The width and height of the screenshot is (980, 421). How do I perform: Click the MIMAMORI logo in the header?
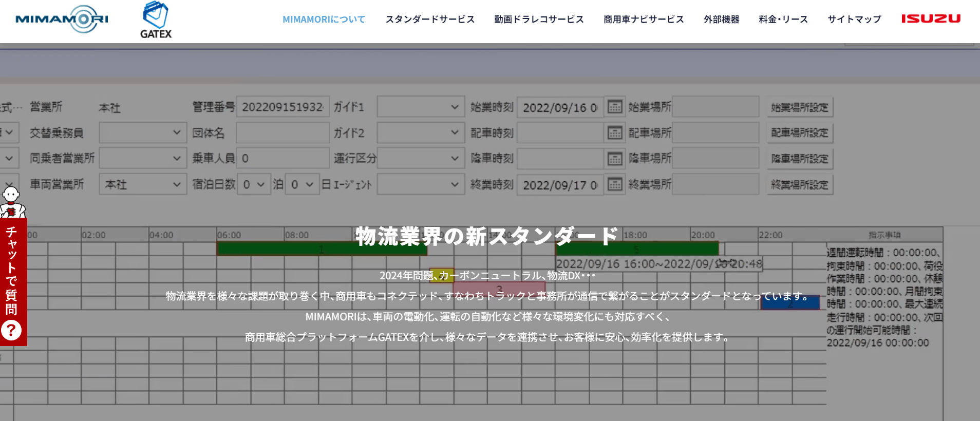click(x=62, y=20)
